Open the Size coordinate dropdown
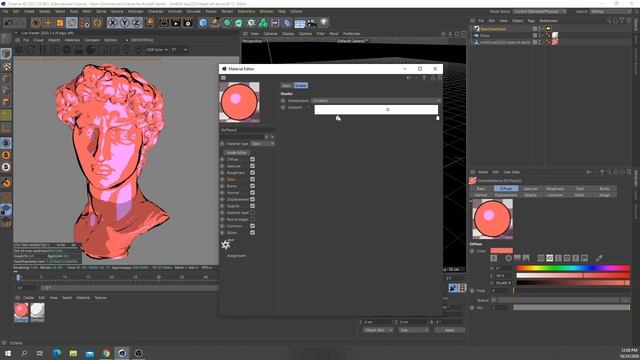The width and height of the screenshot is (640, 360). point(413,330)
